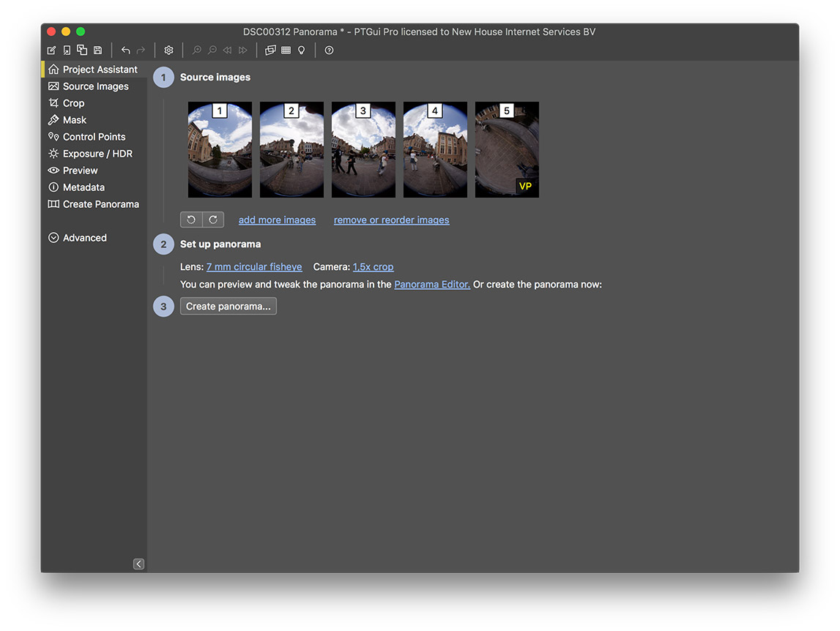This screenshot has width=840, height=631.
Task: Show the Metadata tab
Action: [93, 187]
